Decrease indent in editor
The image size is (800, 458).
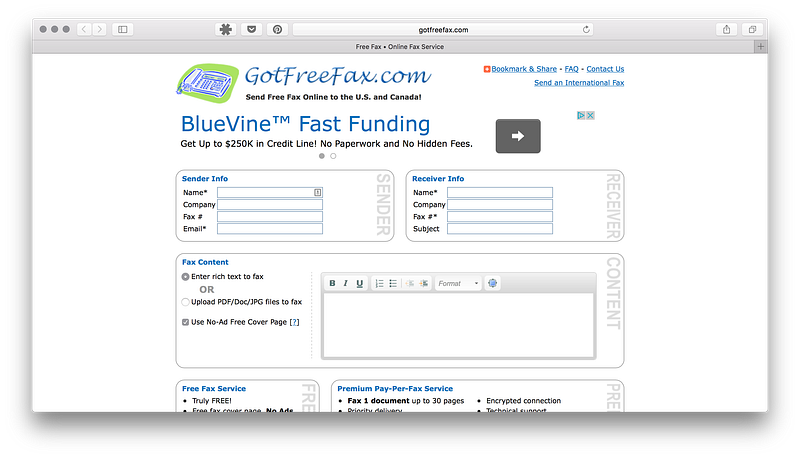tap(409, 283)
